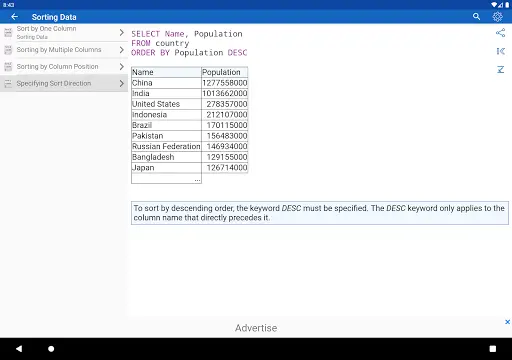Open Sort by One Column lesson

click(64, 32)
